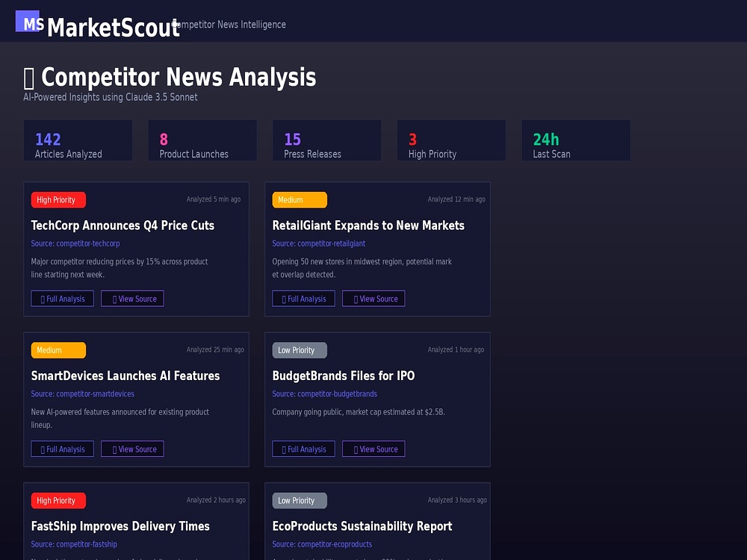Open the SmartDevices Launches AI Features headline
The width and height of the screenshot is (747, 560).
[125, 376]
